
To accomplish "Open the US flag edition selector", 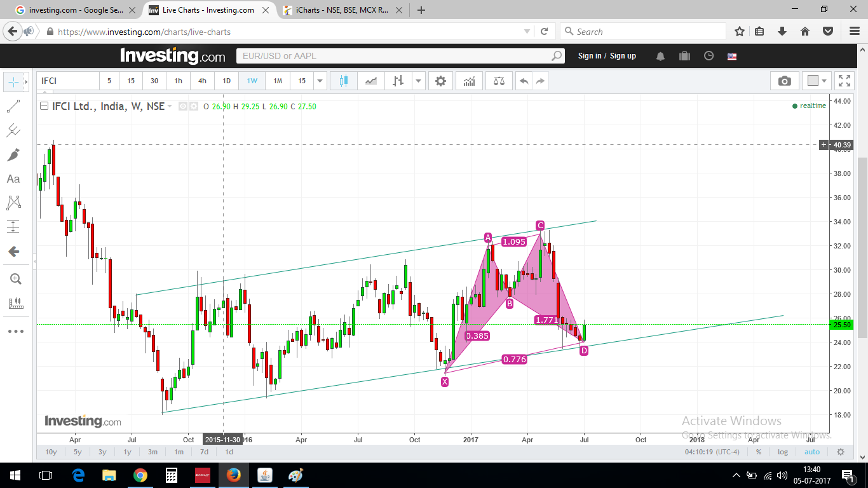I will (x=732, y=56).
